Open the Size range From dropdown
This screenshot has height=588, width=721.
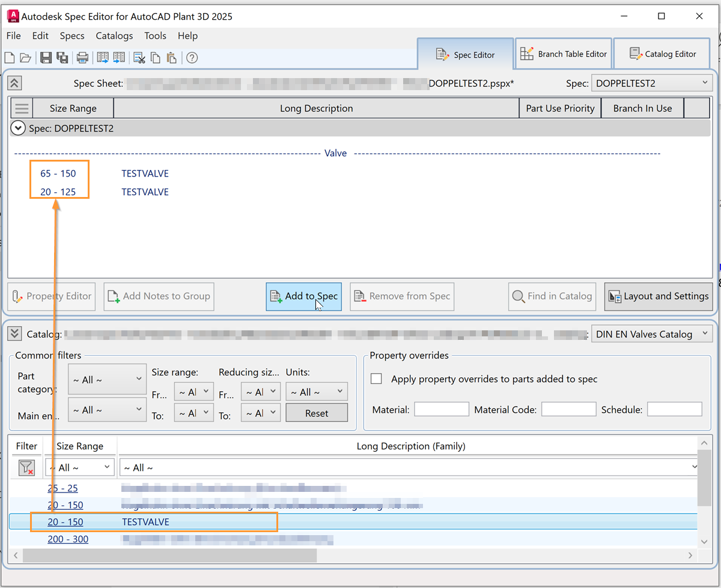tap(193, 392)
